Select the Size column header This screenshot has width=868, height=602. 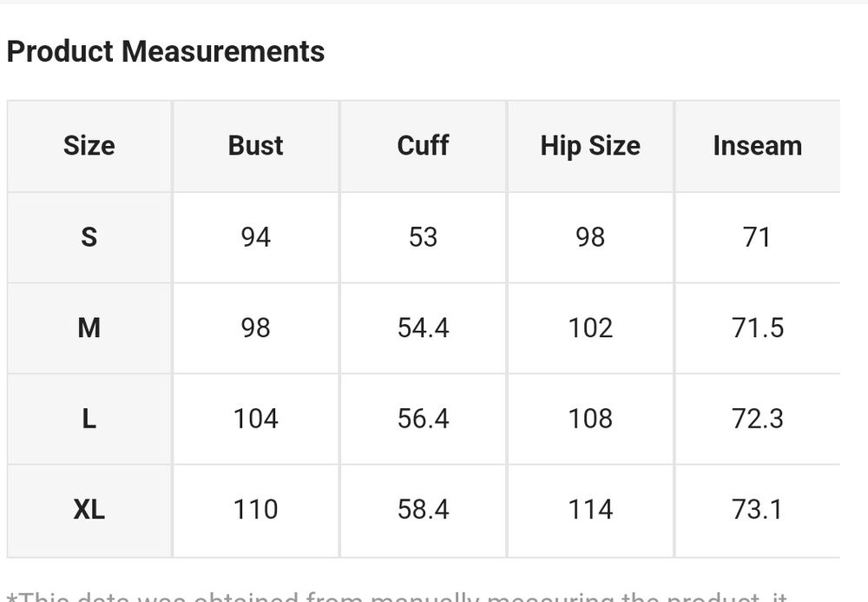tap(89, 146)
